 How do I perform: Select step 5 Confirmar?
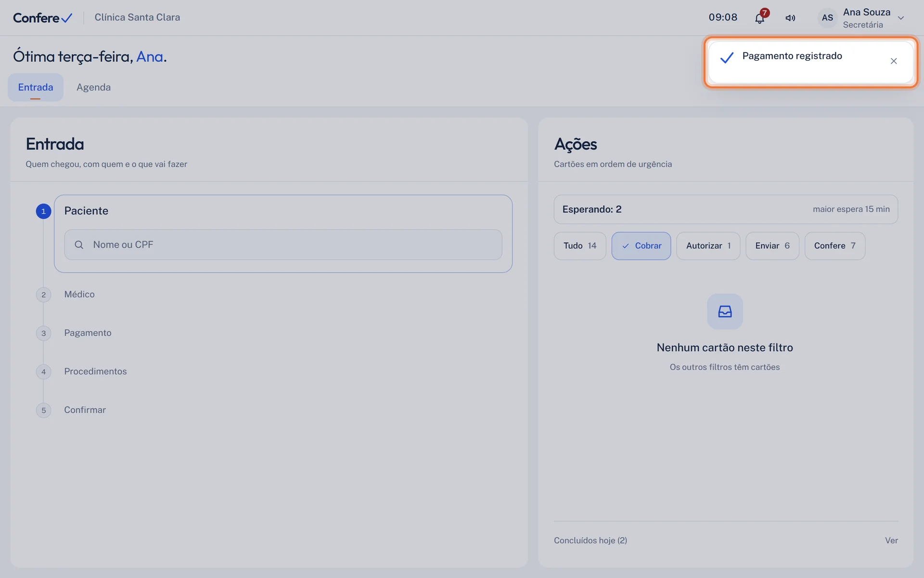tap(85, 410)
